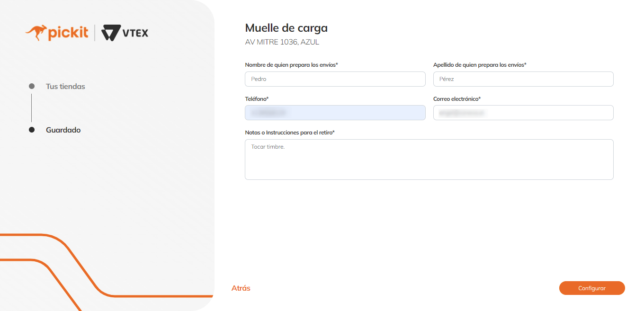
Task: Click the pickit wordmark text
Action: pyautogui.click(x=68, y=33)
